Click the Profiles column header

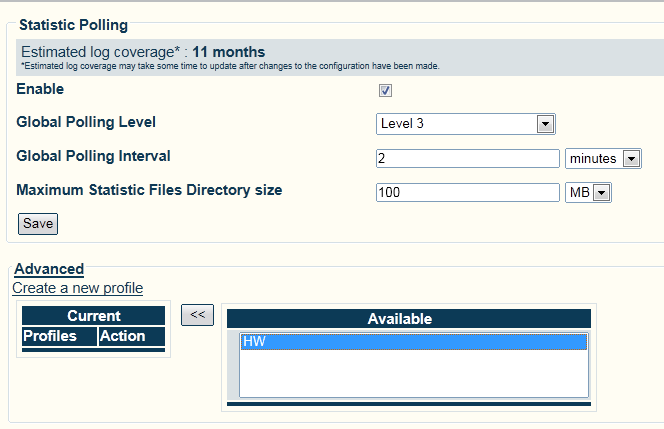[x=50, y=336]
